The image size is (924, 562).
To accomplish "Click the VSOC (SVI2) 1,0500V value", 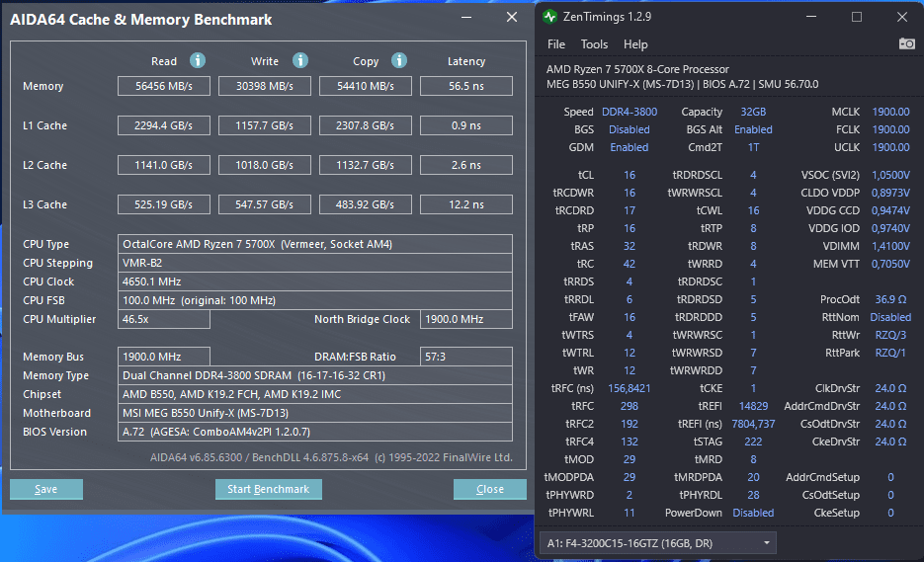I will click(890, 175).
